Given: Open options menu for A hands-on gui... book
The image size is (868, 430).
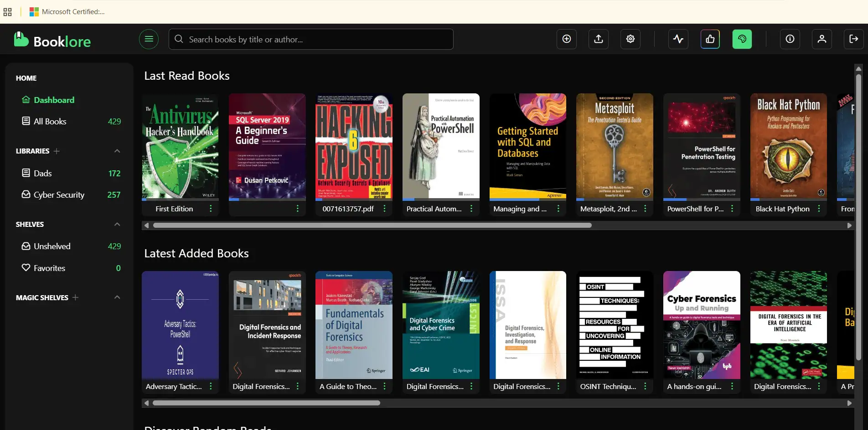Looking at the screenshot, I should pyautogui.click(x=732, y=386).
